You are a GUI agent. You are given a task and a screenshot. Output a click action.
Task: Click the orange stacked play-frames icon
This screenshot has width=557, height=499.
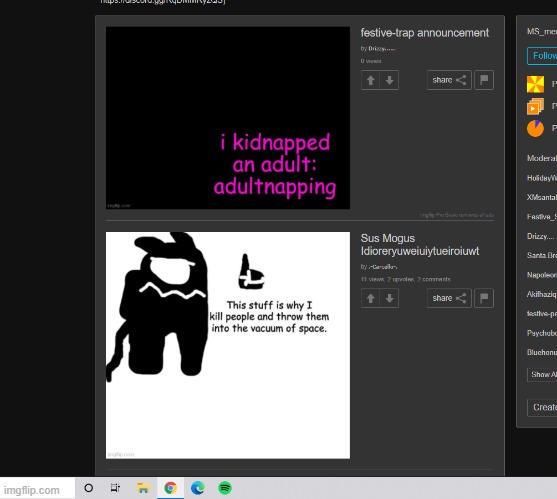coord(535,106)
